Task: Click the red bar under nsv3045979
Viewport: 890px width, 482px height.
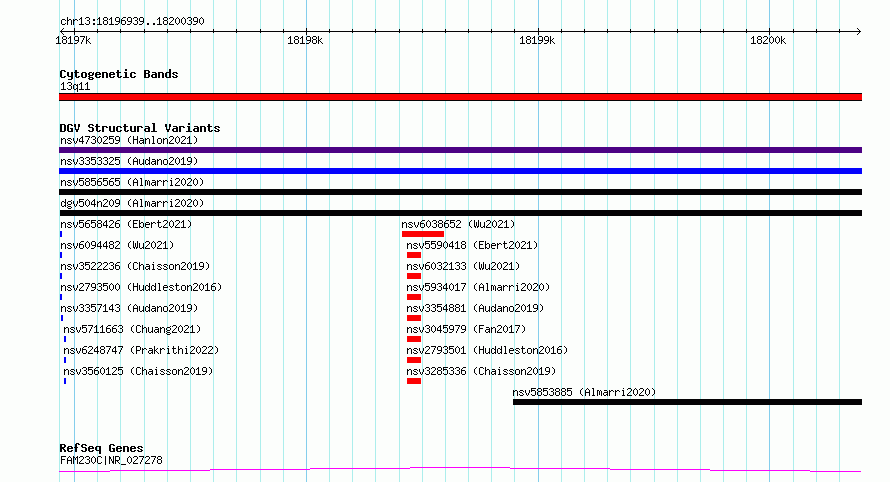Action: 414,339
